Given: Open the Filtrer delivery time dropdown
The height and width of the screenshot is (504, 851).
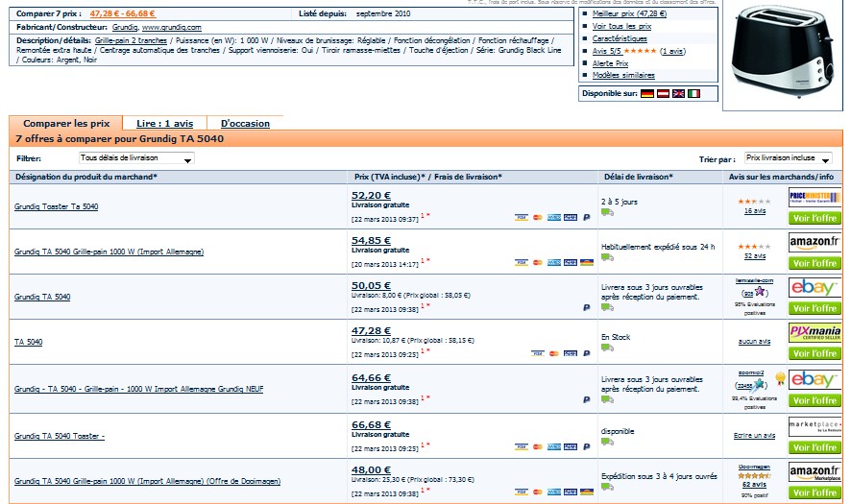Looking at the screenshot, I should (x=136, y=158).
